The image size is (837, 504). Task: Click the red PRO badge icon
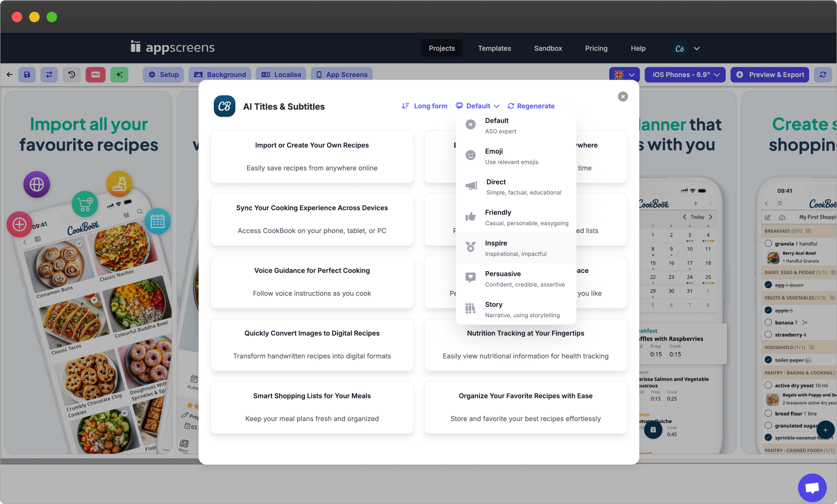point(95,74)
